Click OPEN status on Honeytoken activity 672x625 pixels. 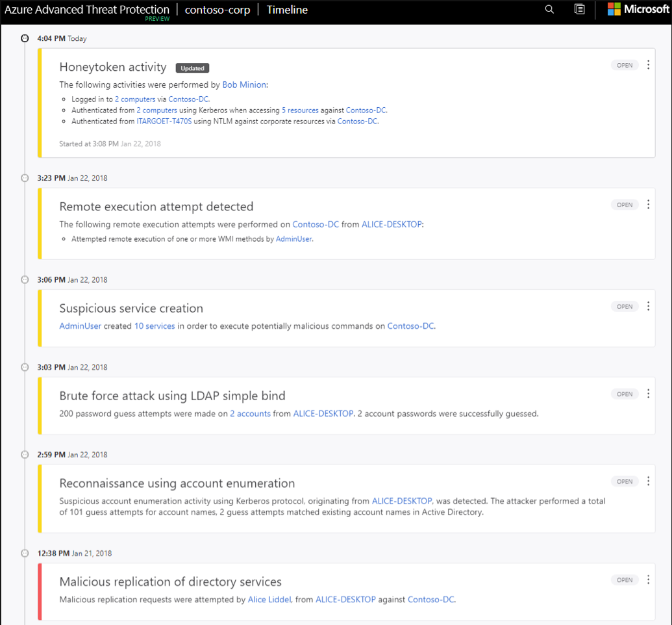click(x=625, y=65)
